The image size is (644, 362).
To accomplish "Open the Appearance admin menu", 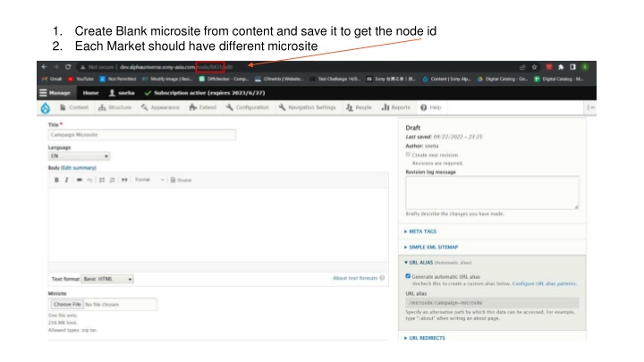I will coord(160,107).
